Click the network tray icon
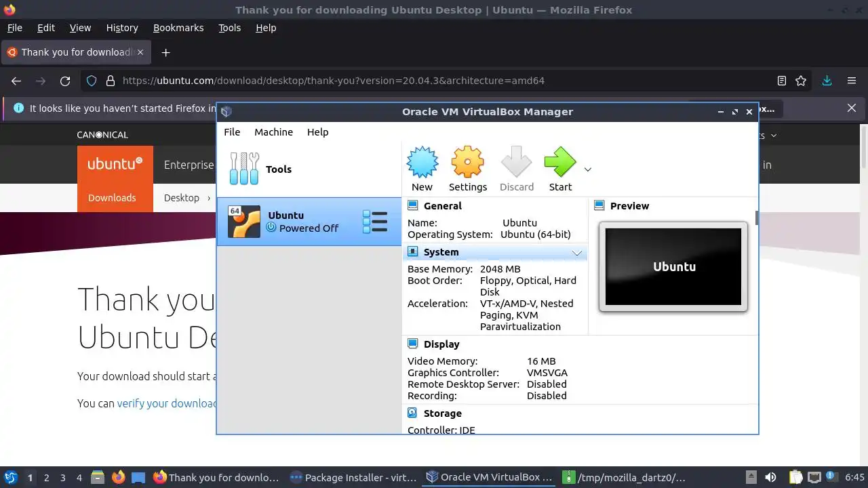The height and width of the screenshot is (488, 868). click(x=814, y=477)
